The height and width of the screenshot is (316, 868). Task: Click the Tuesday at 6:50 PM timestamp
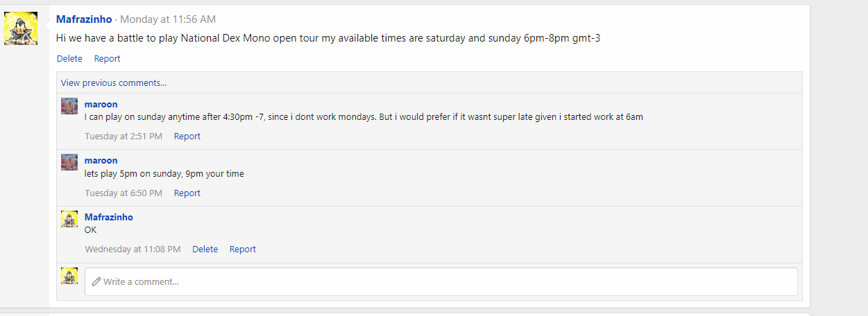click(x=124, y=193)
